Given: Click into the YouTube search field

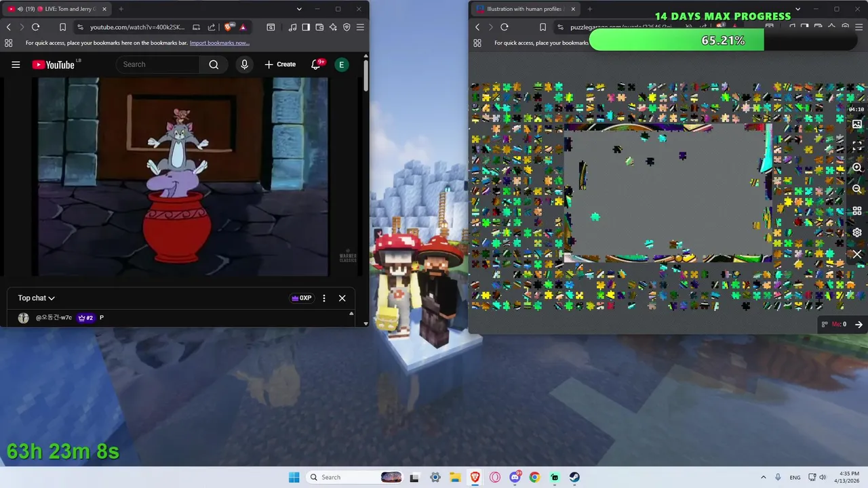Looking at the screenshot, I should 158,64.
